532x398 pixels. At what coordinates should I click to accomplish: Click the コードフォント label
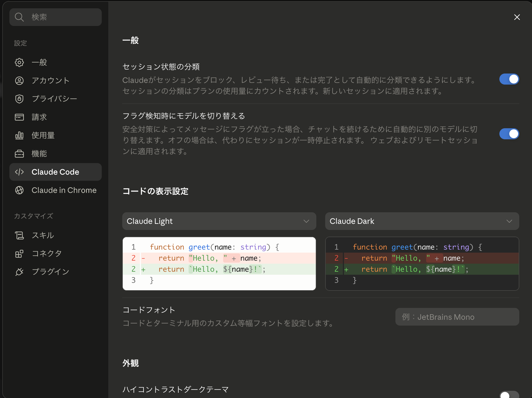tap(149, 310)
